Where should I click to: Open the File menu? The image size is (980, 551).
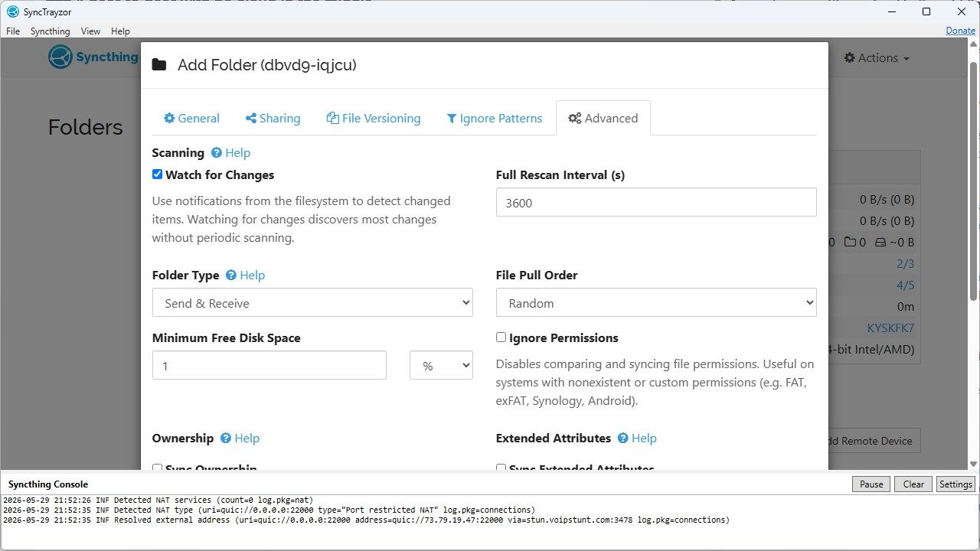click(13, 31)
